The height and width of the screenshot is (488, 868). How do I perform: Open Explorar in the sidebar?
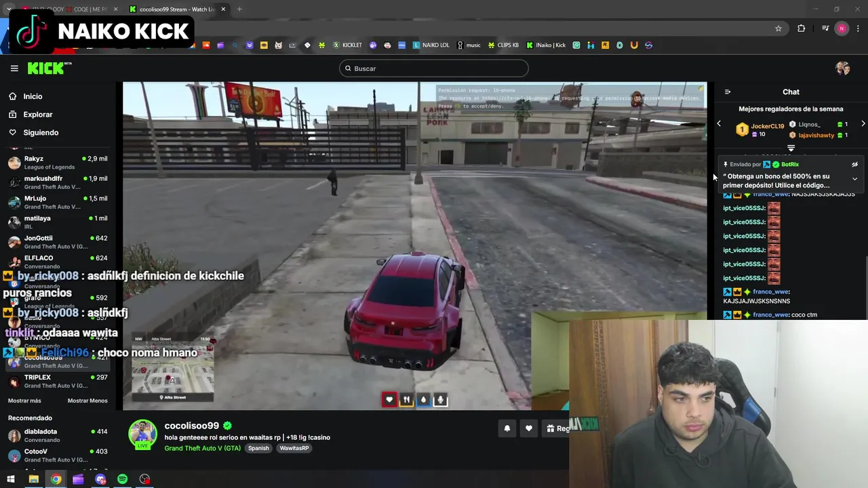[x=37, y=115]
